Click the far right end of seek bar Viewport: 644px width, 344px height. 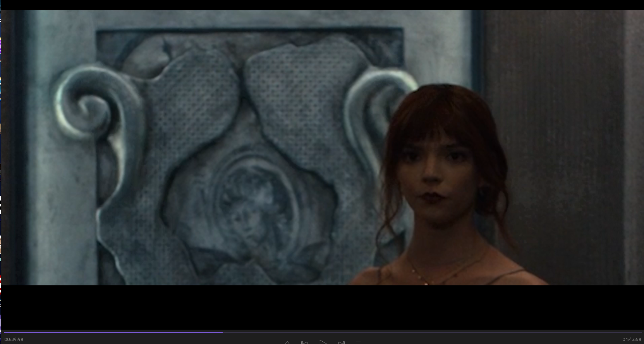[640, 332]
